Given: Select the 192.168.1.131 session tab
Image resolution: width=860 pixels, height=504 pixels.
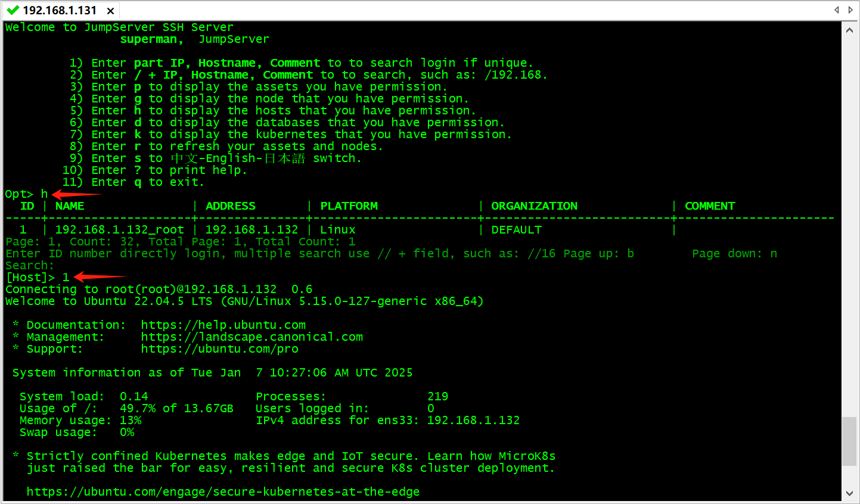Looking at the screenshot, I should click(x=60, y=10).
